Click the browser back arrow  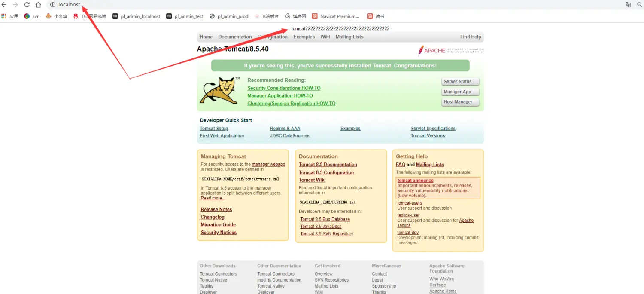coord(4,5)
